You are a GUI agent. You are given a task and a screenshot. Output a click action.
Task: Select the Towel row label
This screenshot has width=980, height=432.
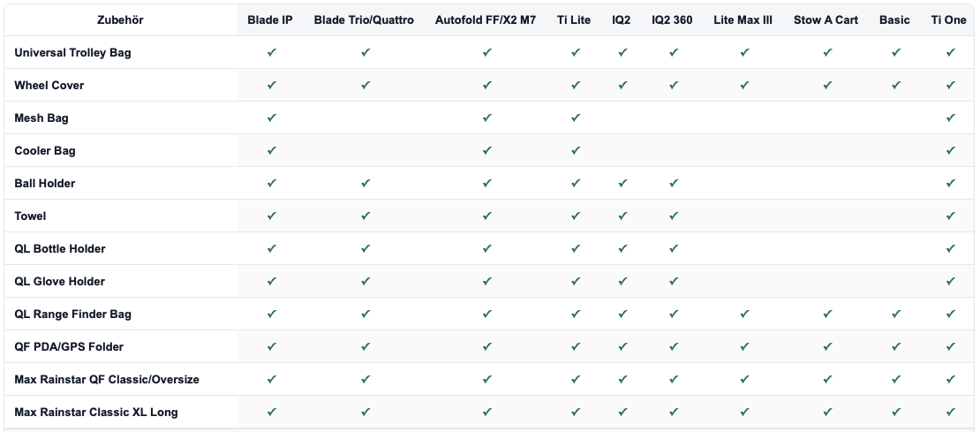coord(30,216)
